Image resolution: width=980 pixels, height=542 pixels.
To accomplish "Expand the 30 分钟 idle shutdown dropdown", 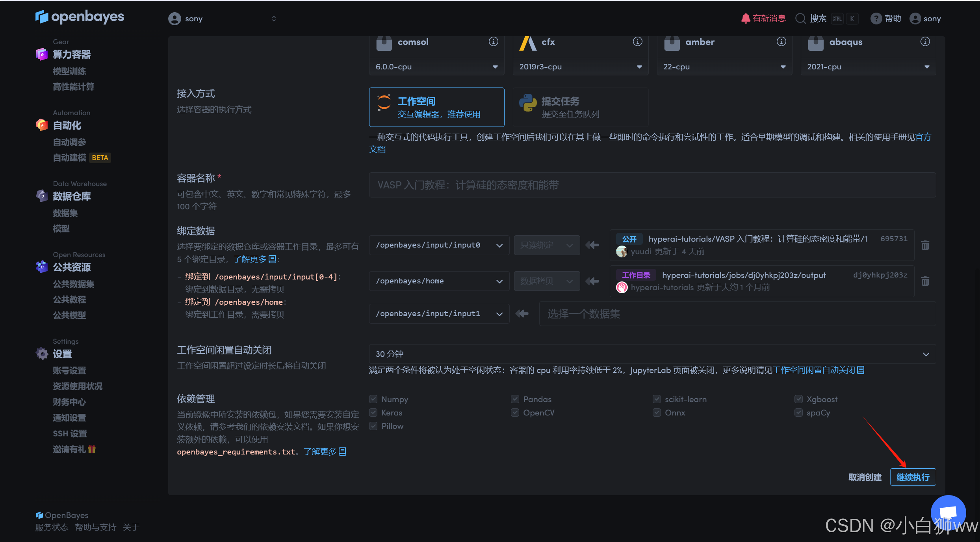I will [x=652, y=354].
